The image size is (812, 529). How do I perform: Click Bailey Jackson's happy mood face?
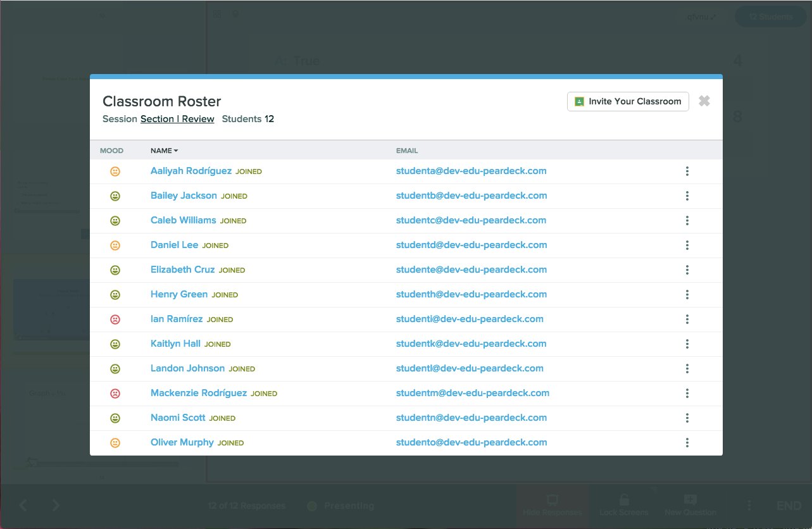(115, 196)
